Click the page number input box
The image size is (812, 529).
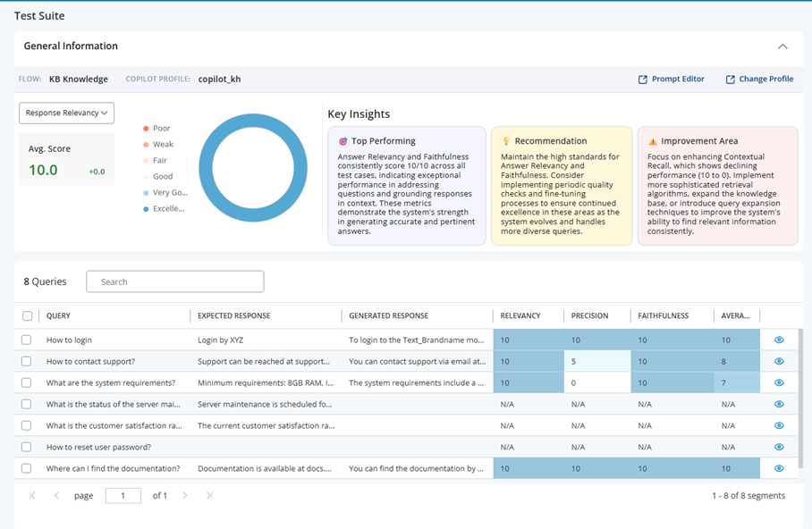pyautogui.click(x=123, y=496)
